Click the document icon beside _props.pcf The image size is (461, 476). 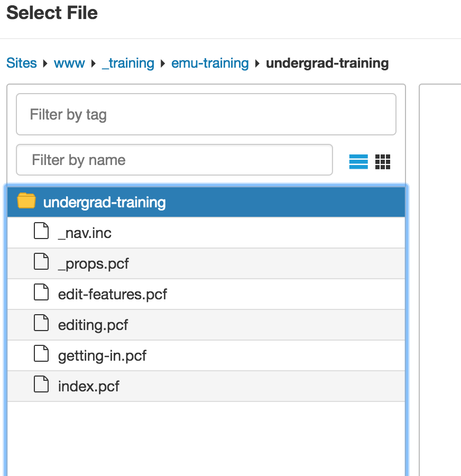point(41,262)
